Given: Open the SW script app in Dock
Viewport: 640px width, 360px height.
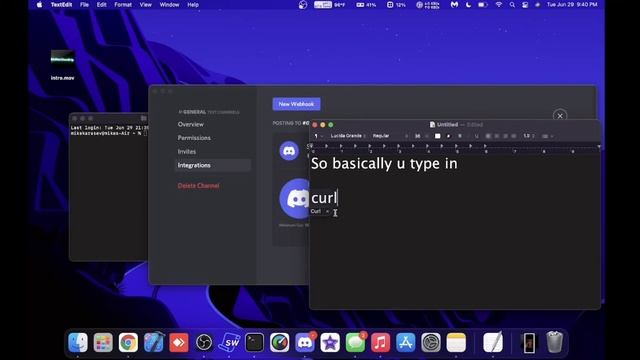Looking at the screenshot, I should 229,342.
